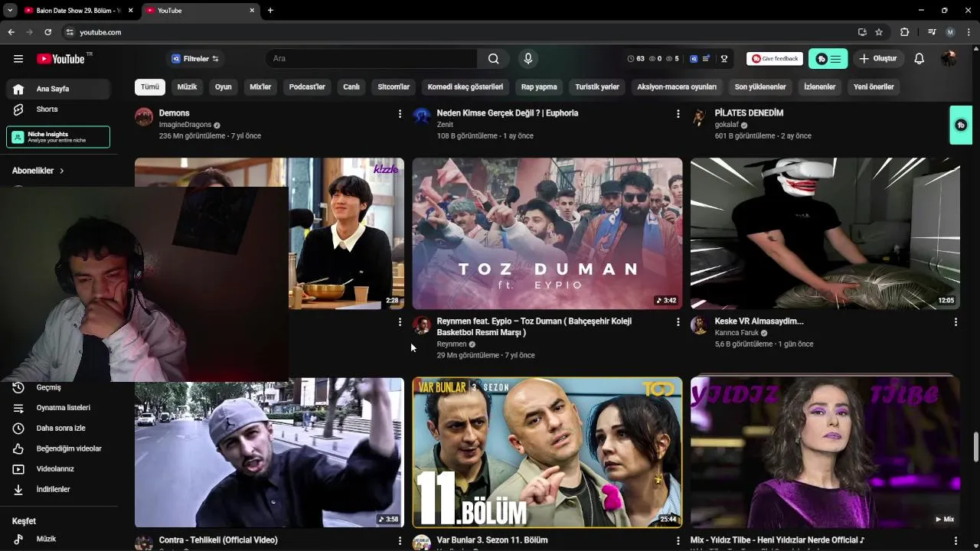Go back in browser history
Image resolution: width=980 pixels, height=551 pixels.
click(11, 32)
